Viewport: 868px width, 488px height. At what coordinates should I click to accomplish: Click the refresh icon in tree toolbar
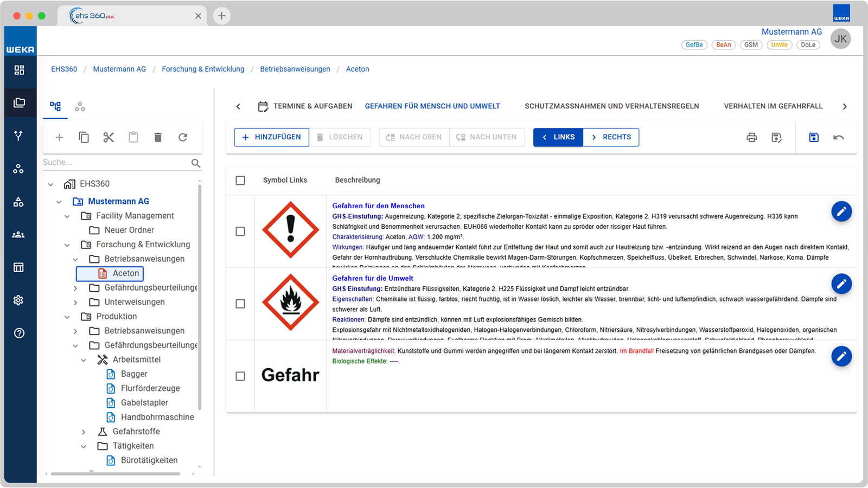pyautogui.click(x=183, y=137)
